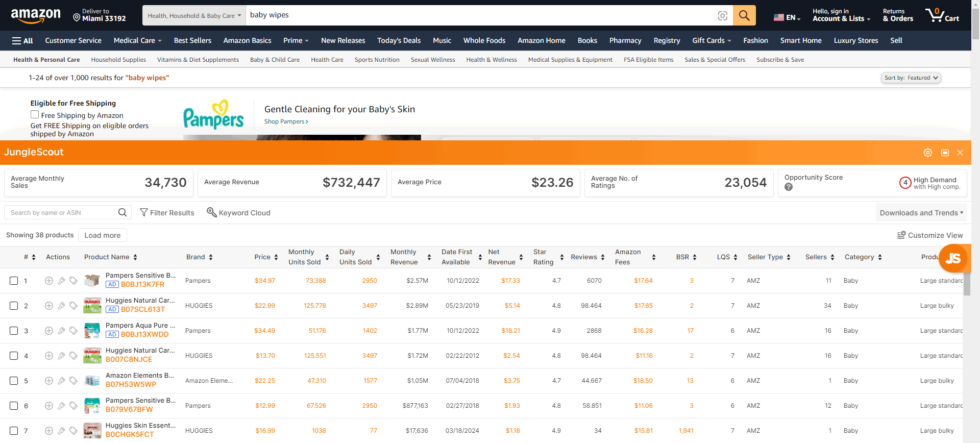The image size is (980, 443).
Task: Open Pampers Sensitive row 1 product thumbnail
Action: point(92,281)
